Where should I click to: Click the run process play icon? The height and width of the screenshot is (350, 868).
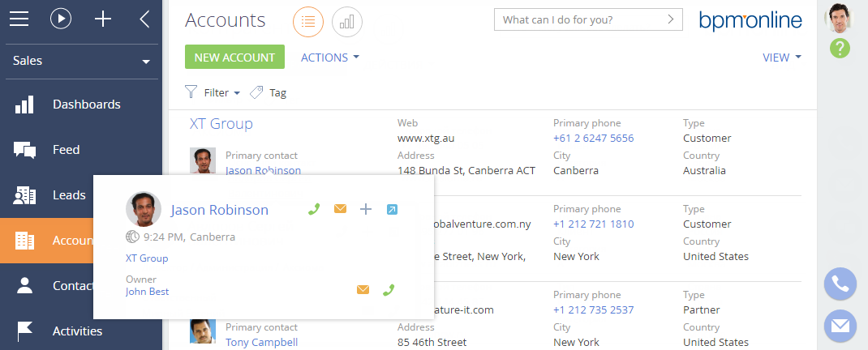click(61, 19)
